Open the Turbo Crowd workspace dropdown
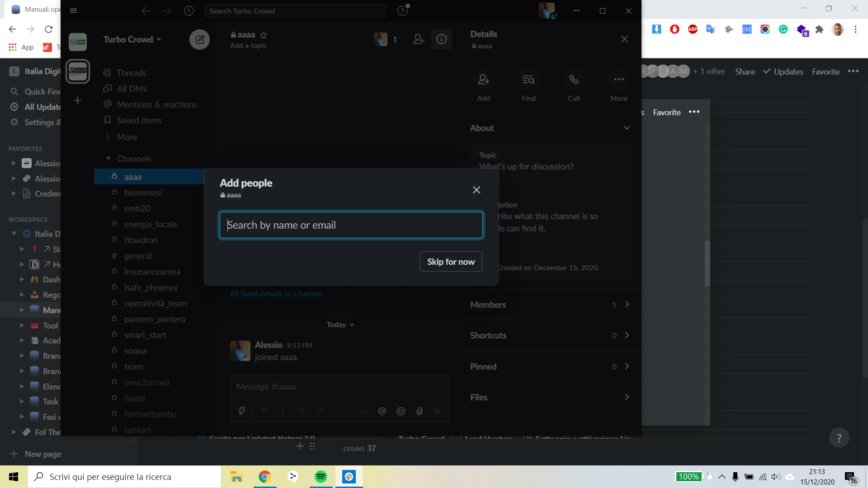 tap(132, 40)
